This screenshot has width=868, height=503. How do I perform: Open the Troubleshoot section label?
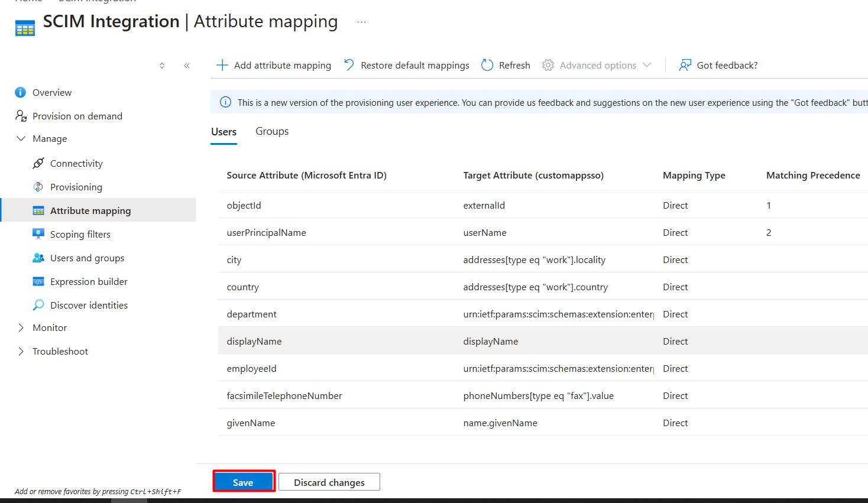click(60, 351)
